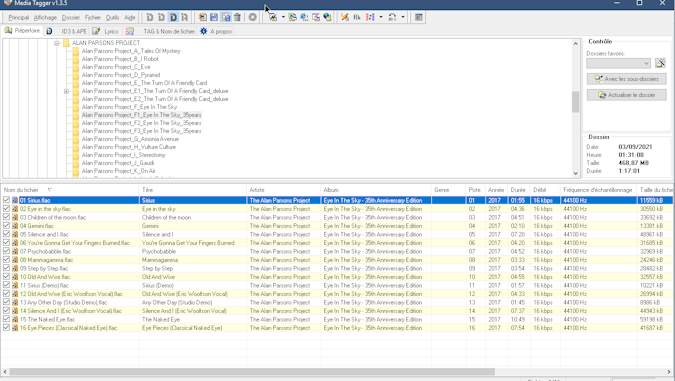This screenshot has width=675, height=381.
Task: Click the highlighted D tag icon in toolbar
Action: tap(173, 17)
